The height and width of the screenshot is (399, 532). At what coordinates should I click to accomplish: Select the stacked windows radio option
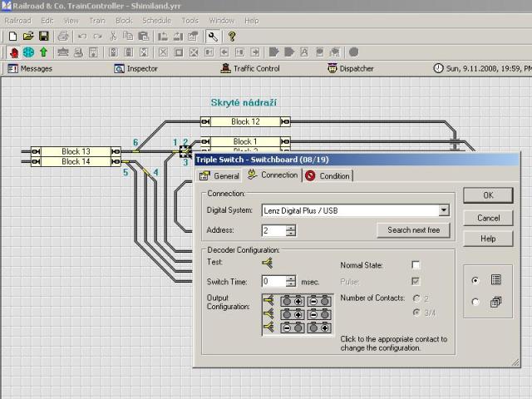coord(475,302)
